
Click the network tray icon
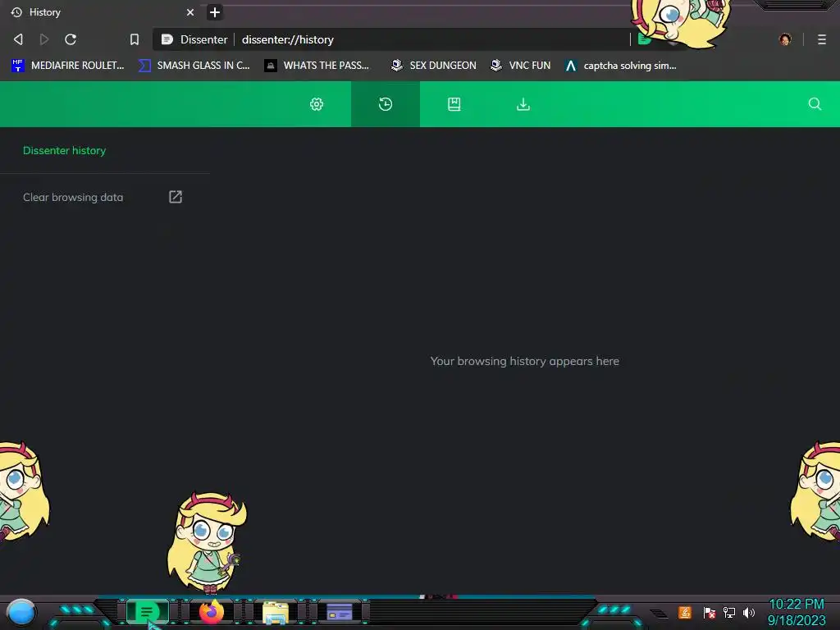click(729, 612)
